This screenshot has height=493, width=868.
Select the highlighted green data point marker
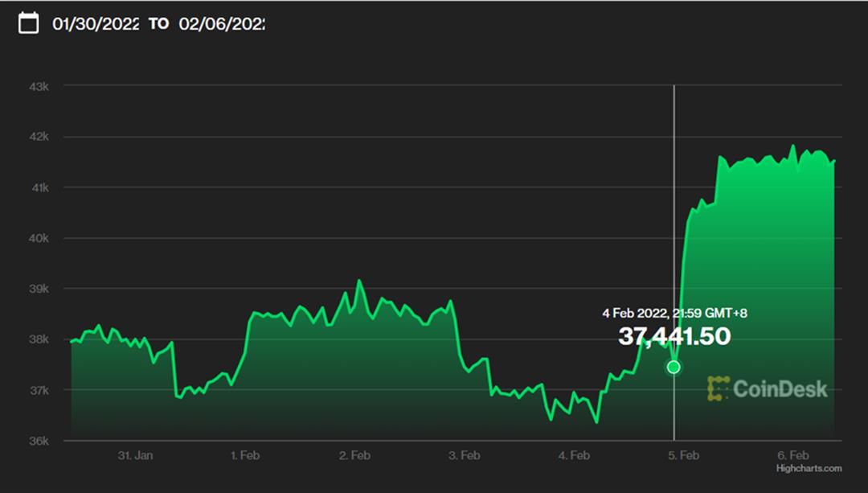(x=674, y=368)
